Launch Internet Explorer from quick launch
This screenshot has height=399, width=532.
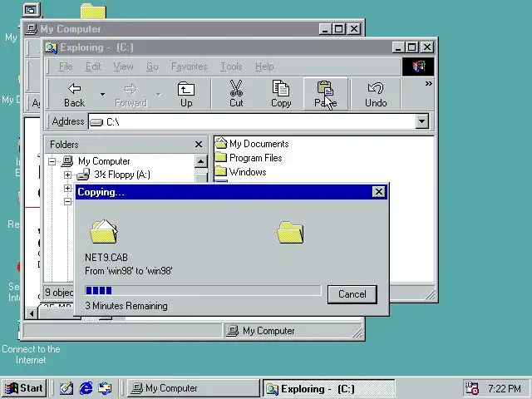86,388
